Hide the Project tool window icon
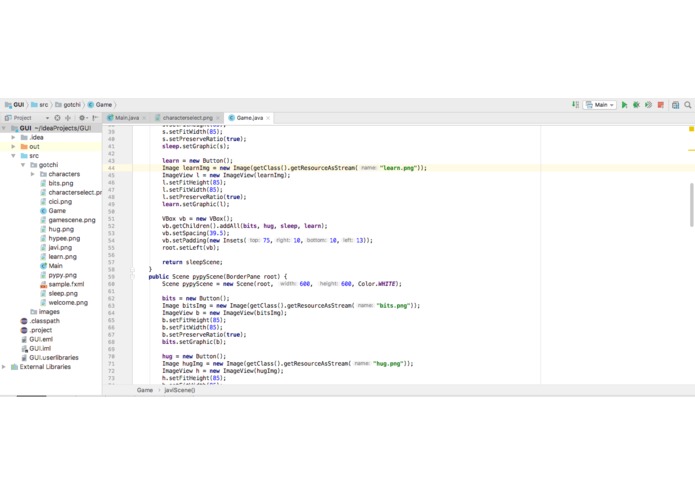 [x=95, y=118]
